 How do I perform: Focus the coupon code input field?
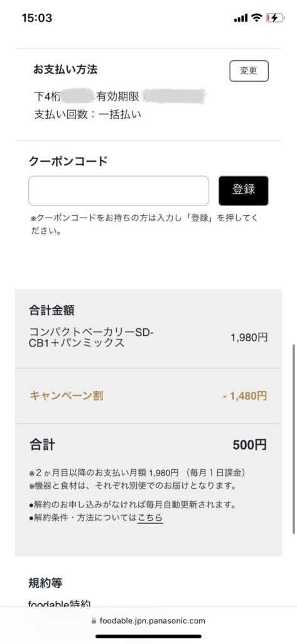[119, 191]
